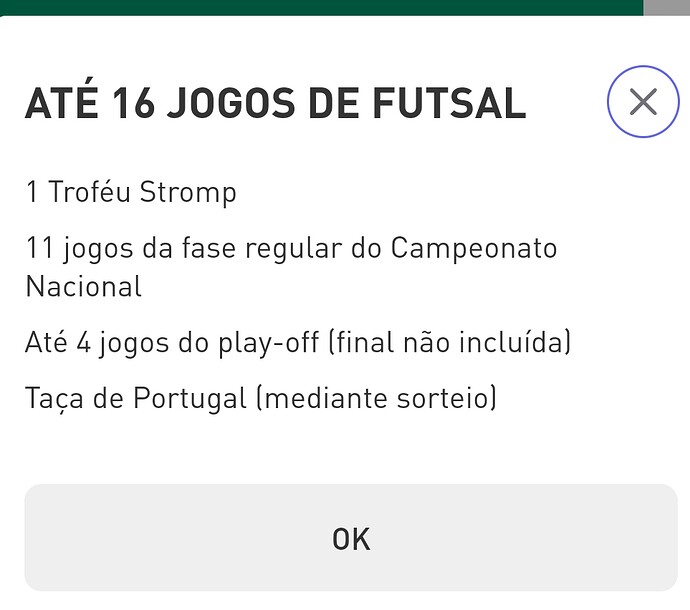Click the grey block beside the green bar
Image resolution: width=690 pixels, height=610 pixels.
coord(666,7)
